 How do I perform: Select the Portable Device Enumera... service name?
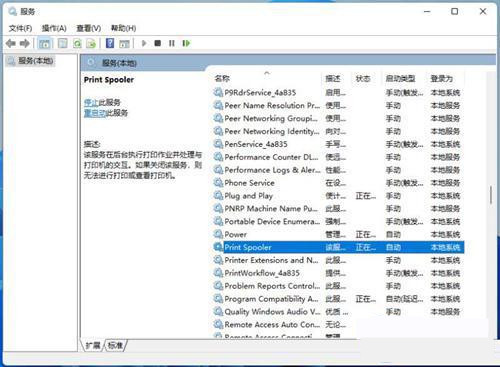(272, 222)
